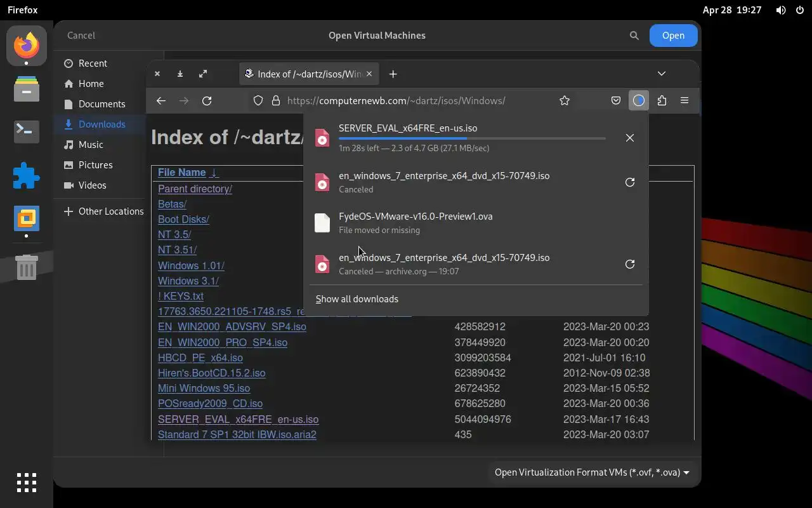The height and width of the screenshot is (508, 812).
Task: Open the clock calendar in top bar
Action: pyautogui.click(x=732, y=10)
